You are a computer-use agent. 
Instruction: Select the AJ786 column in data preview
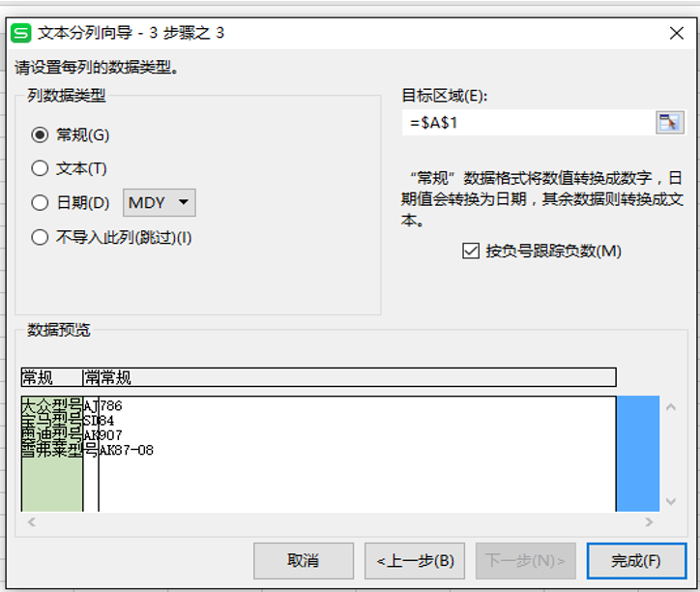click(x=357, y=454)
